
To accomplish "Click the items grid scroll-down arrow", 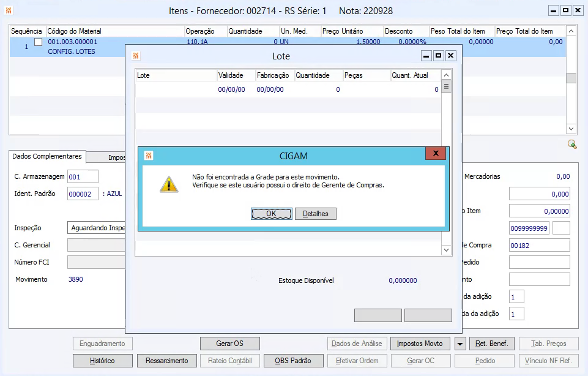I will click(571, 129).
